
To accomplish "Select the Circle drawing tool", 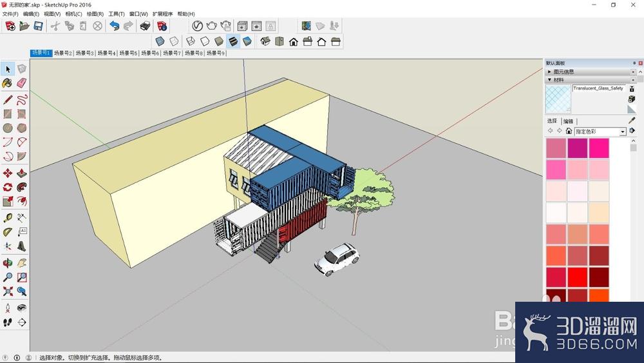I will point(7,128).
